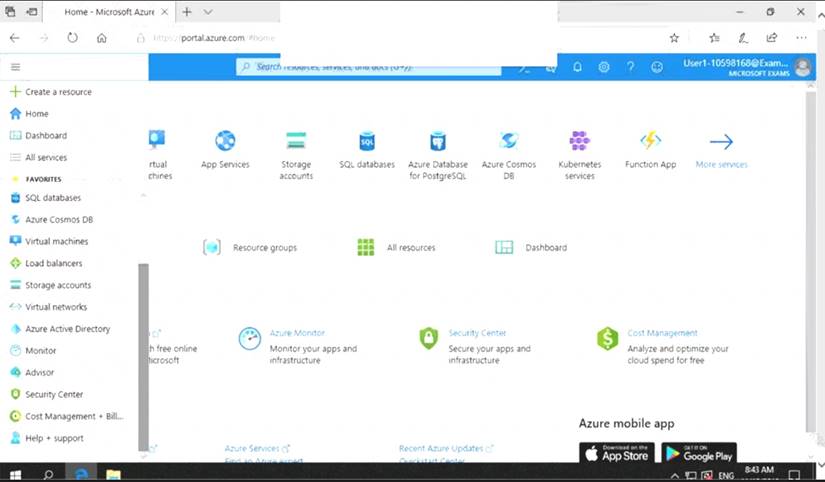Select All services in the sidebar
This screenshot has width=825, height=482.
pyautogui.click(x=39, y=157)
